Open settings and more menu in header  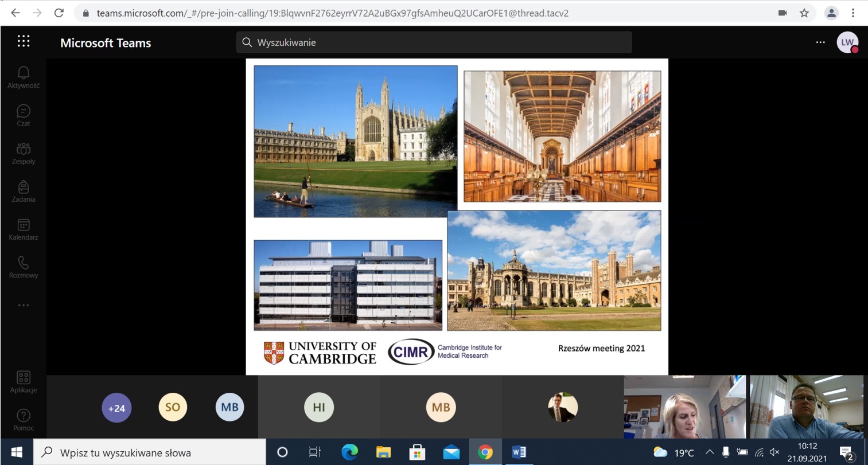pyautogui.click(x=820, y=42)
